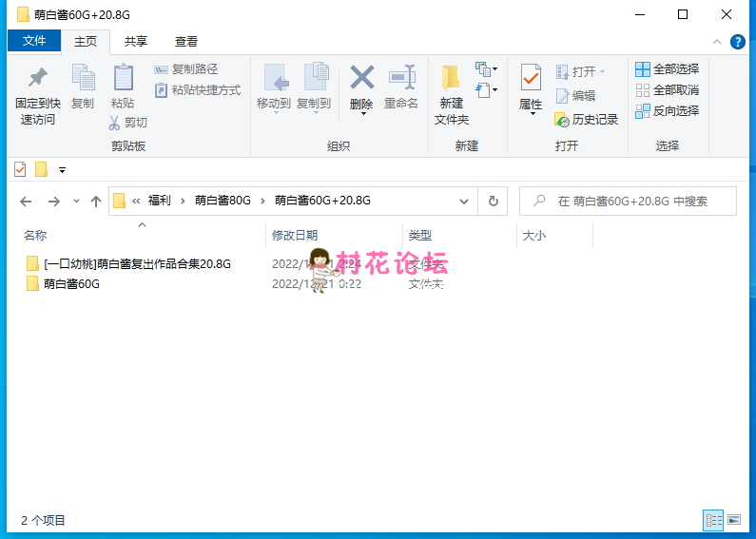Switch to large icons view in status bar
This screenshot has width=756, height=539.
coord(733,520)
